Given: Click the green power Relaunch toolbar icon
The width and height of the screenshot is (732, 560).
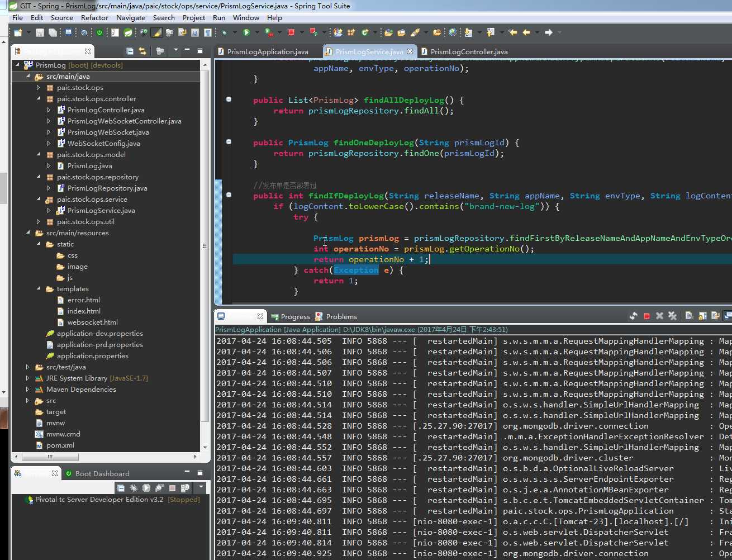Looking at the screenshot, I should coord(99,32).
